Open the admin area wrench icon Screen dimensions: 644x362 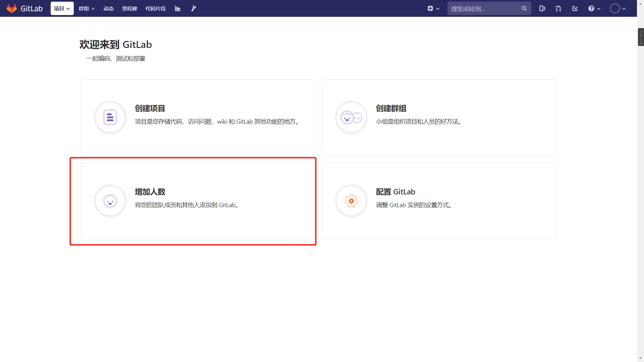point(194,9)
